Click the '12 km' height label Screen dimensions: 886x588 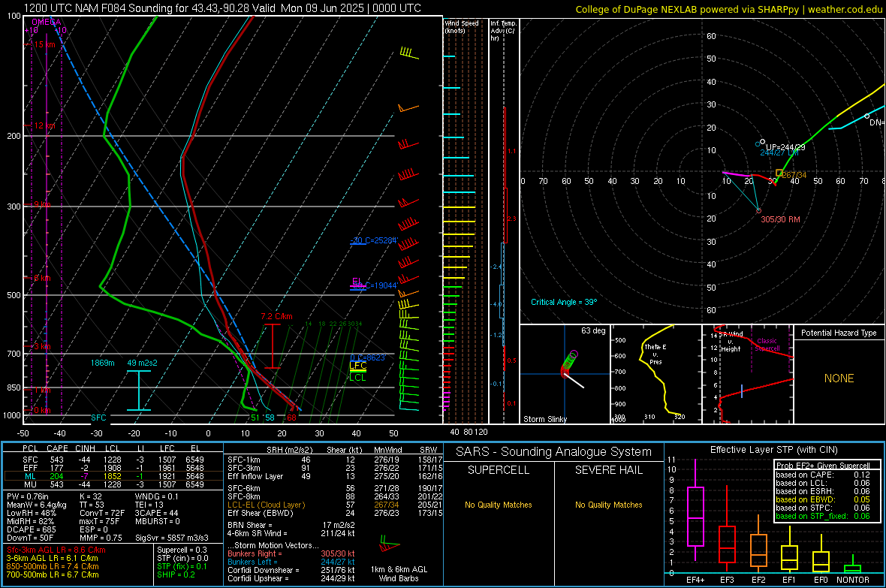[44, 125]
